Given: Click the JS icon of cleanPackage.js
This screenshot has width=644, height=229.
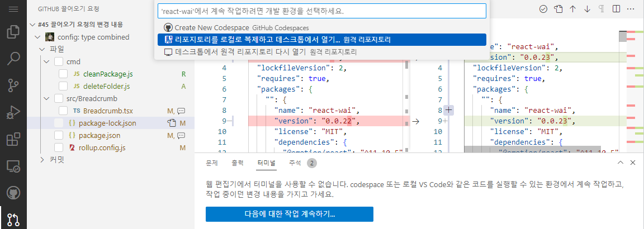Looking at the screenshot, I should point(76,74).
